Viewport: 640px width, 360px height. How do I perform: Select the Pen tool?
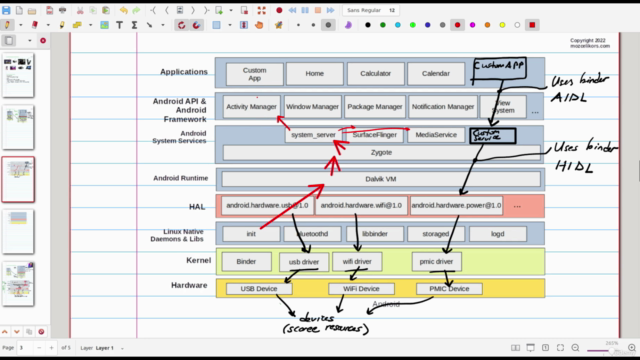(7, 25)
